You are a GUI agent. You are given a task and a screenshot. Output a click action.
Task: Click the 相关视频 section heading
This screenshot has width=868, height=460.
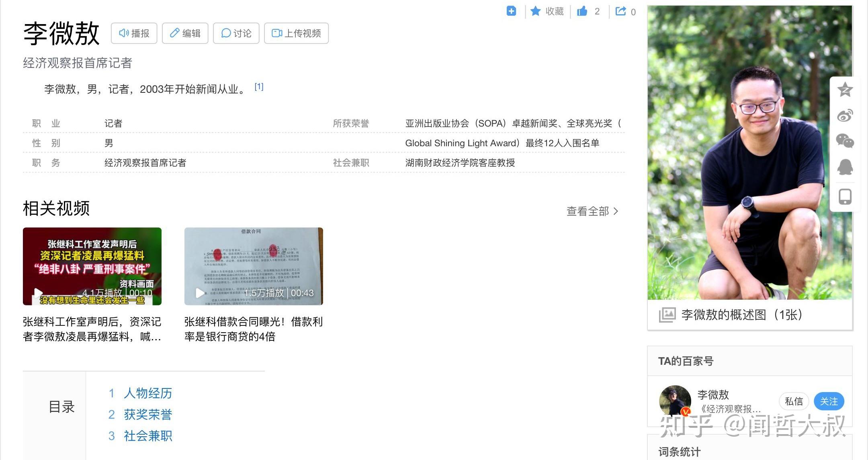pos(56,209)
